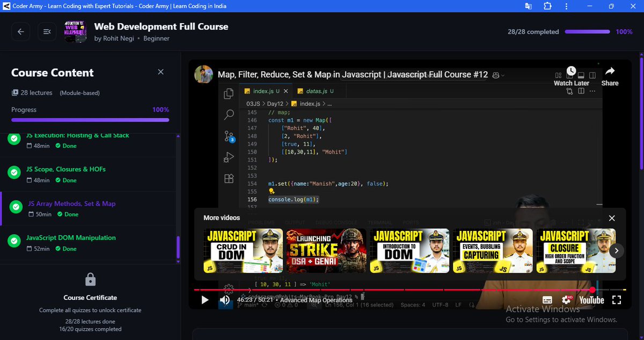Open the Events, Bubbling Capturing video
This screenshot has height=340, width=644.
tap(493, 251)
